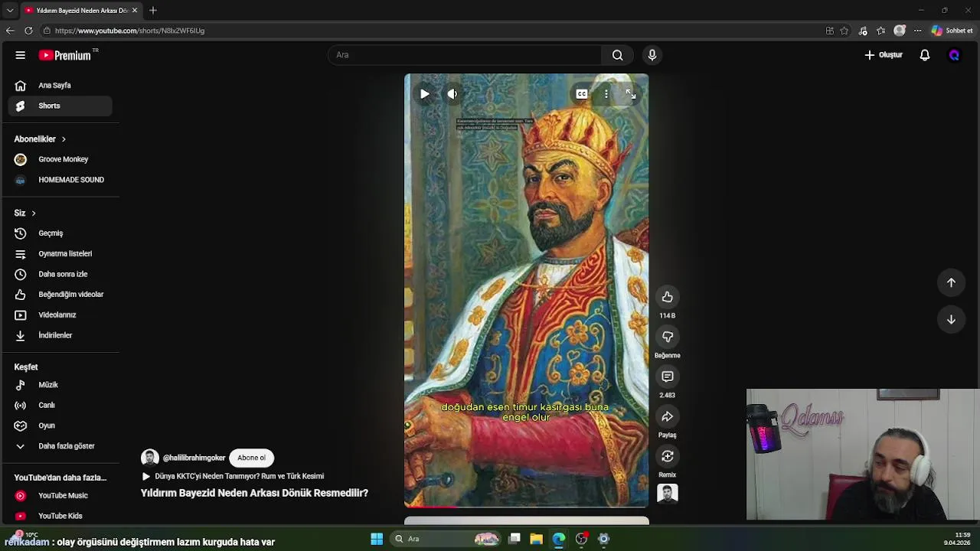
Task: Open the YouTube hamburger guide menu
Action: (x=21, y=55)
